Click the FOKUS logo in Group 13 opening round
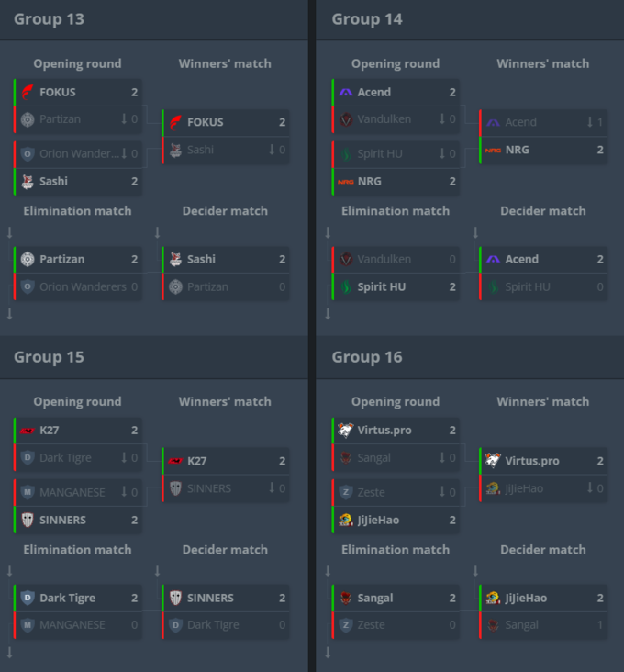Viewport: 624px width, 672px height. [x=28, y=92]
